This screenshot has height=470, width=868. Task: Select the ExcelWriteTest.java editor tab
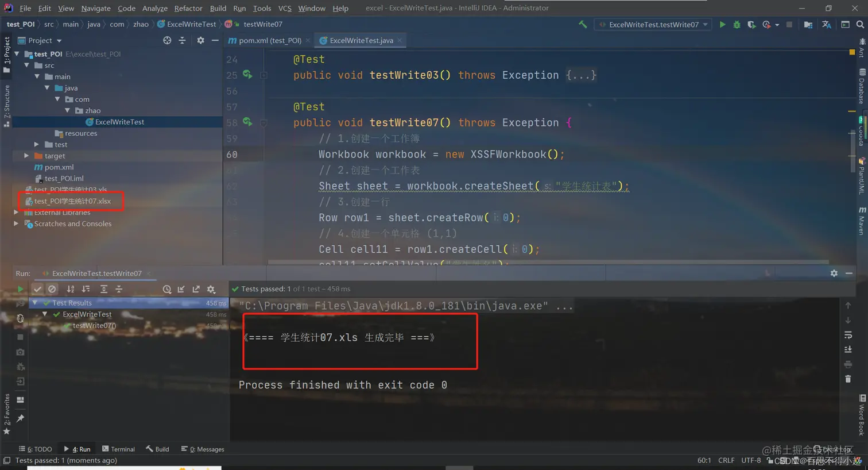(361, 40)
